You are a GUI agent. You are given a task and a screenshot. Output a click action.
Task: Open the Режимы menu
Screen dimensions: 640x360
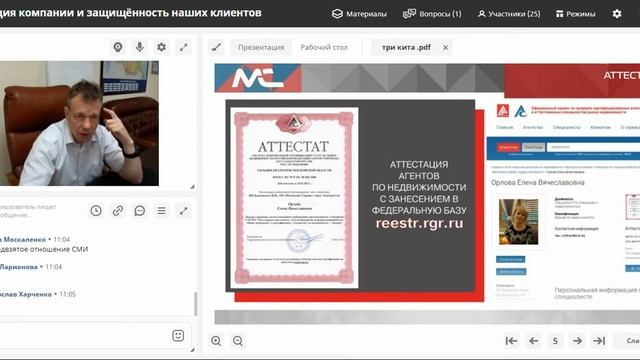pyautogui.click(x=576, y=14)
